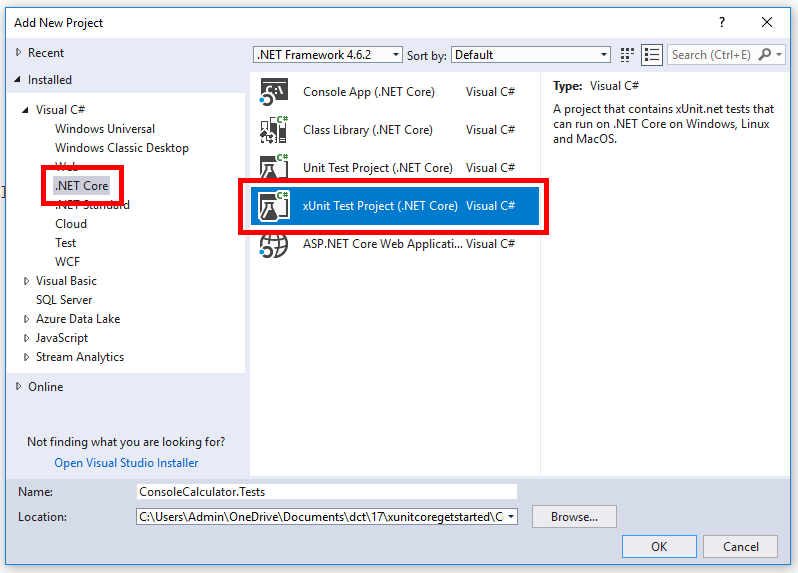
Task: Select JavaScript label in tree
Action: [62, 338]
